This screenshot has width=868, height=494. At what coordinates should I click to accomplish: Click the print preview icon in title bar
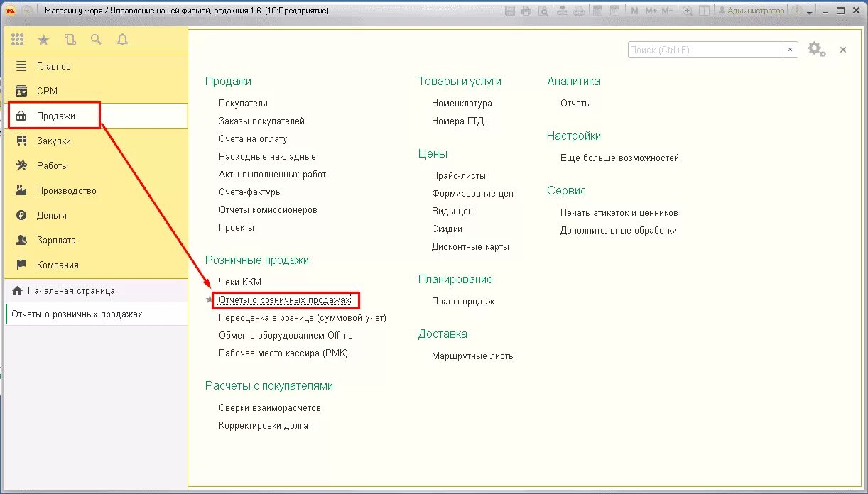click(543, 11)
